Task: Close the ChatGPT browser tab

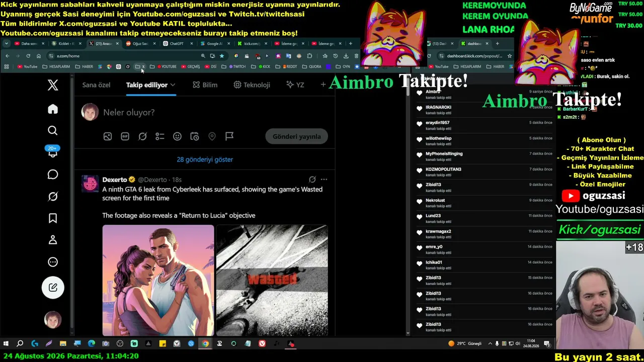Action: (x=192, y=44)
